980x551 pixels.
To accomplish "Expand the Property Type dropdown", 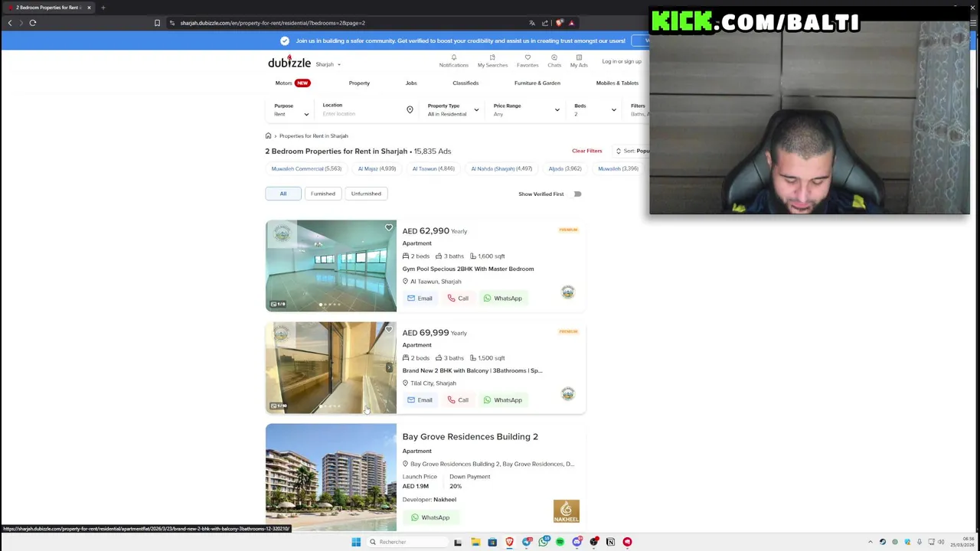I will click(452, 110).
